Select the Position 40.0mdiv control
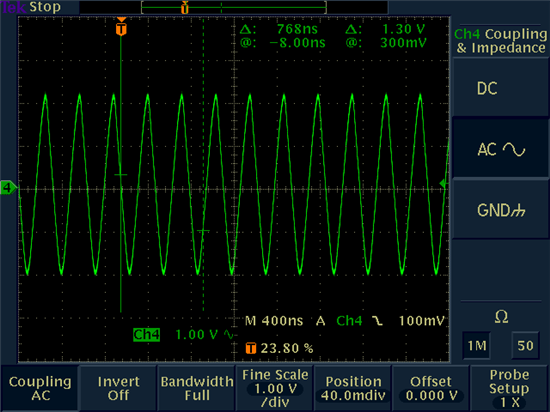550x412 pixels. point(353,388)
